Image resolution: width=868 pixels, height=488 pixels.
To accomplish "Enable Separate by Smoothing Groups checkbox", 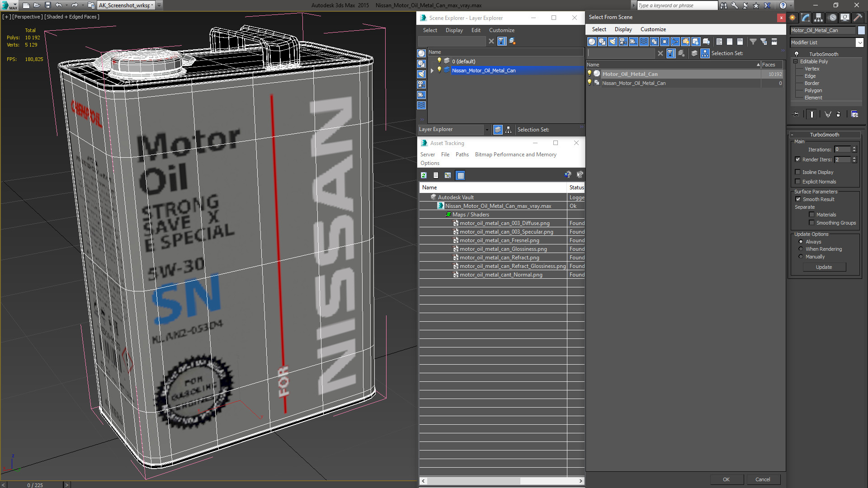I will pos(811,223).
